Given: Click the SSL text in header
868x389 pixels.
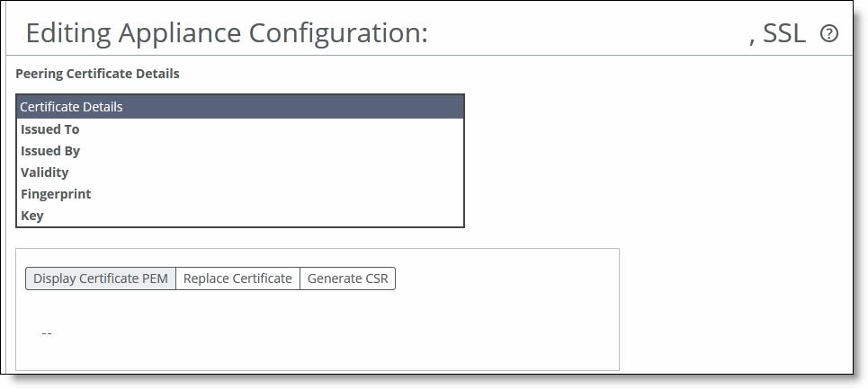Looking at the screenshot, I should 783,34.
